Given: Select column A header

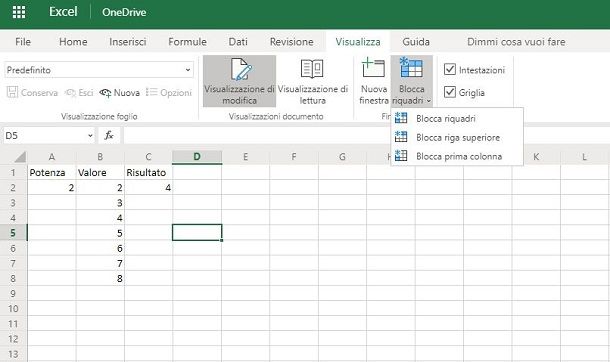Looking at the screenshot, I should 52,157.
